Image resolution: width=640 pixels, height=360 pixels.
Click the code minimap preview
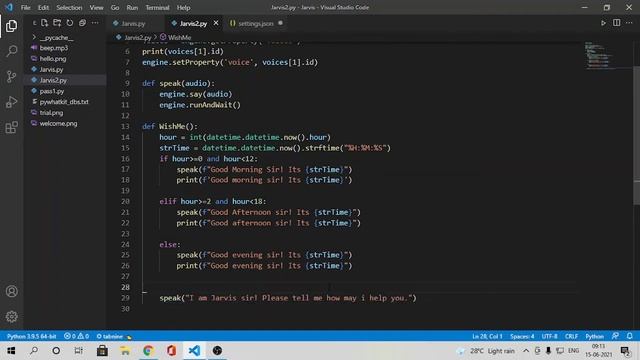600,55
